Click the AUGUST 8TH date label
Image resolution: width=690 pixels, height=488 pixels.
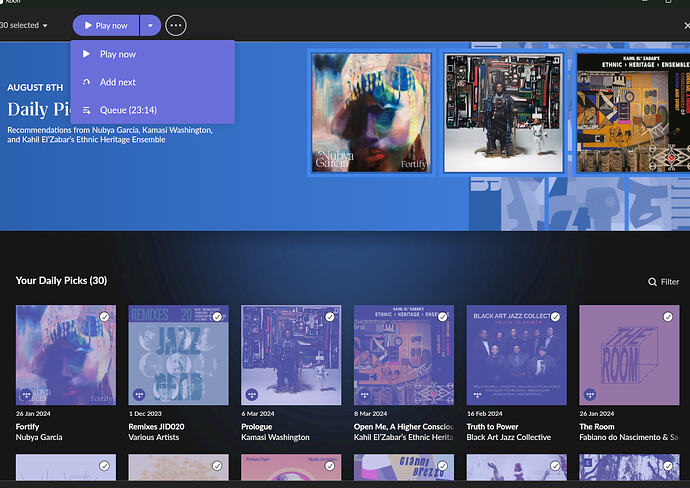tap(35, 87)
